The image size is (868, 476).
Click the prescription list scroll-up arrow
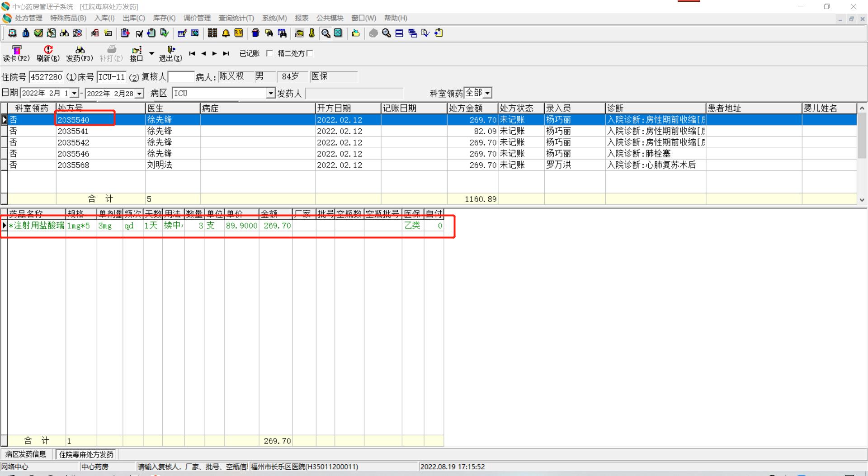tap(862, 108)
